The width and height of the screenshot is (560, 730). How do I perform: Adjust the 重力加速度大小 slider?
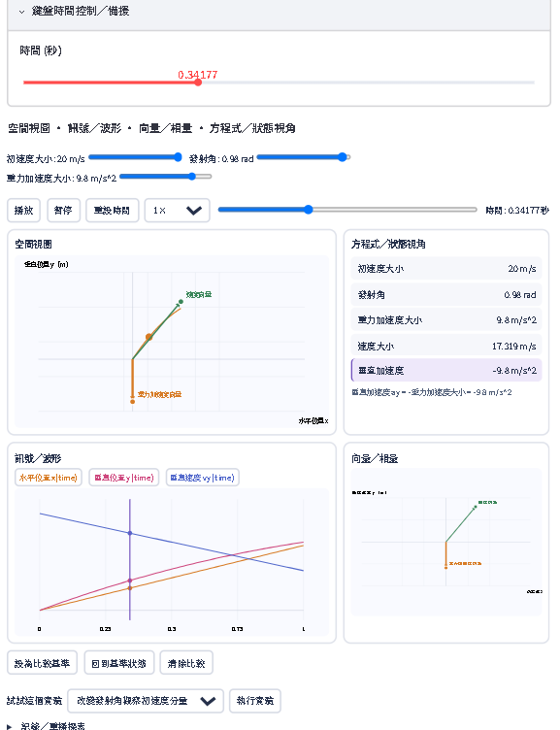tap(166, 177)
